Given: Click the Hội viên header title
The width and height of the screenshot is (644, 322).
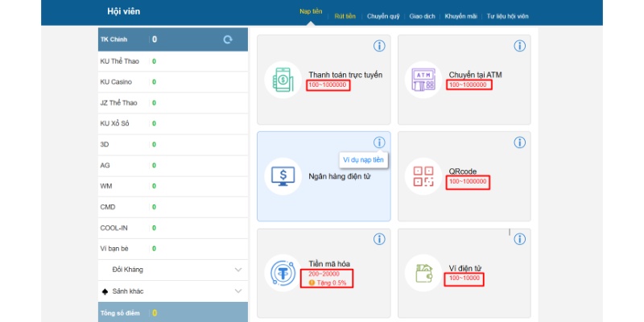Looking at the screenshot, I should 124,11.
